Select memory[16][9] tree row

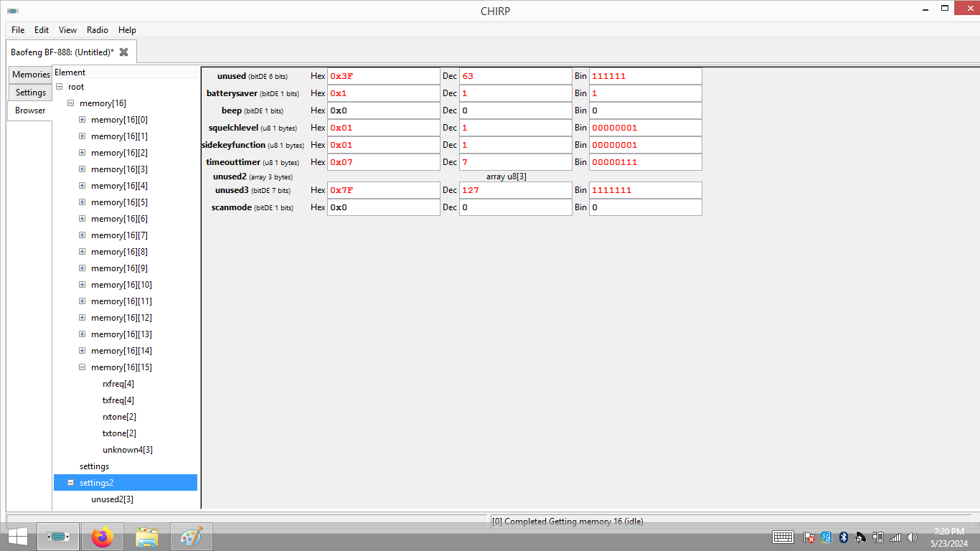pos(120,268)
